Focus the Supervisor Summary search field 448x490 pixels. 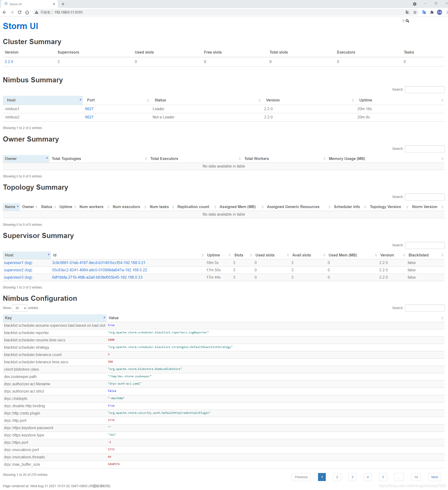tap(425, 245)
